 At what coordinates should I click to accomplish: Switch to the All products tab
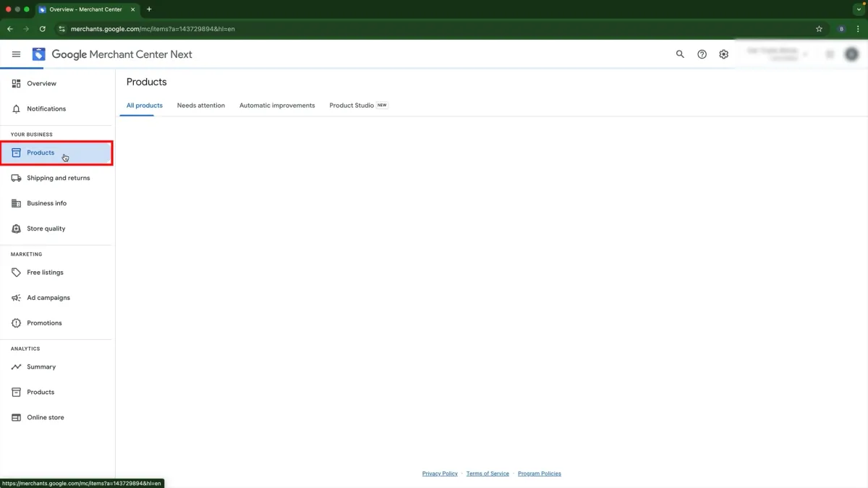tap(145, 106)
